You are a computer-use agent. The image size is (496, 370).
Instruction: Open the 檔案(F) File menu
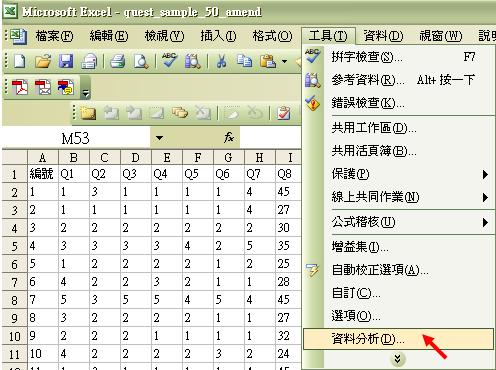click(55, 36)
